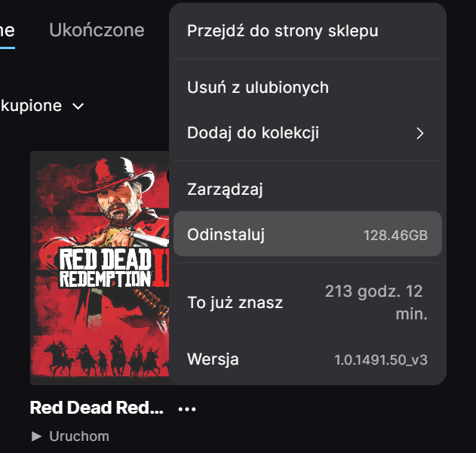The width and height of the screenshot is (476, 453).
Task: Choose Odinstaluj to uninstall the game
Action: pyautogui.click(x=226, y=235)
